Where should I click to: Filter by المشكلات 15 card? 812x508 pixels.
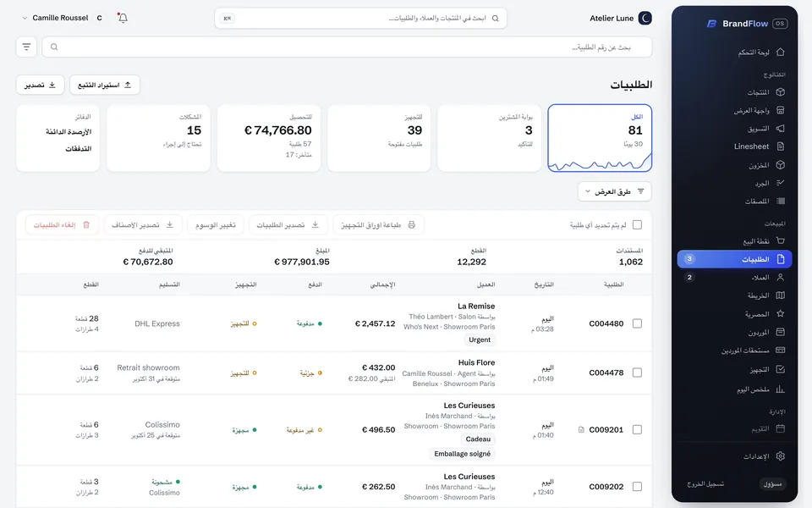pyautogui.click(x=158, y=138)
